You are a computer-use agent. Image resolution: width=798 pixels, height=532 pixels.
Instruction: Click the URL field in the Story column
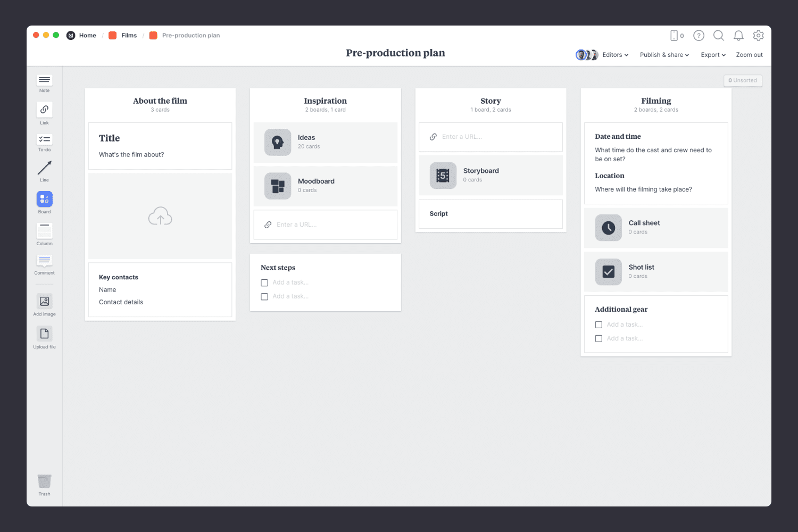pos(490,137)
